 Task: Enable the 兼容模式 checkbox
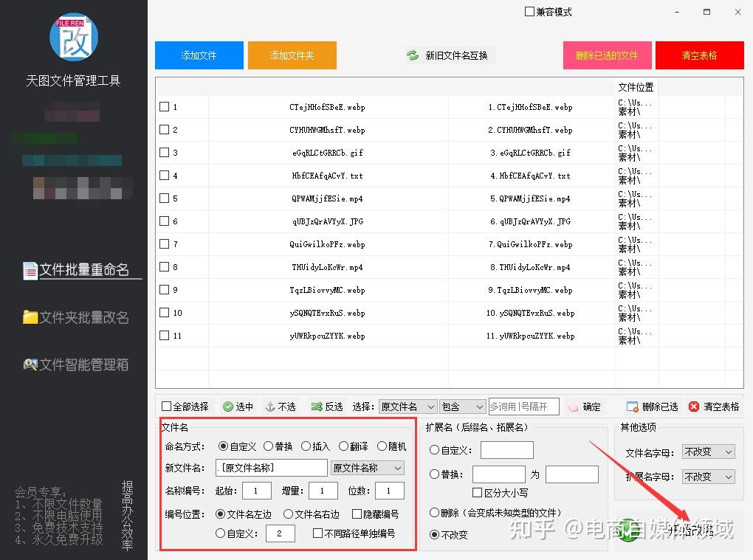[529, 11]
